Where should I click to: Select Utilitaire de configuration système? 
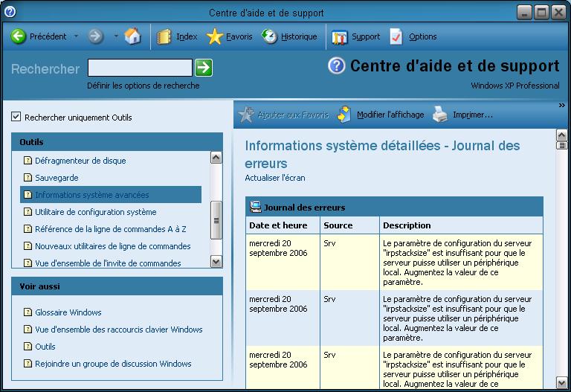click(95, 212)
